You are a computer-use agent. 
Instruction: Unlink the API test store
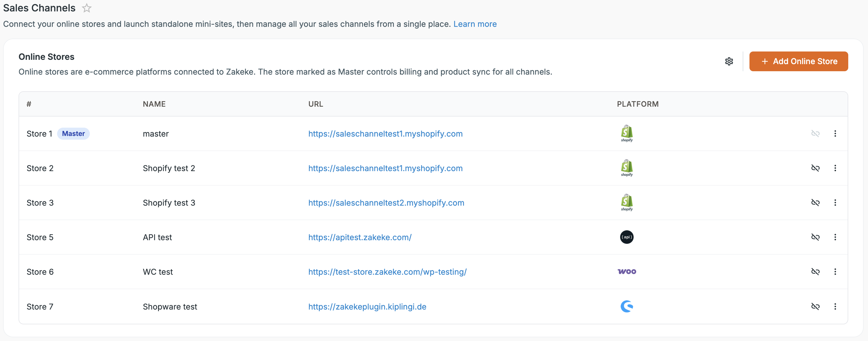[815, 237]
